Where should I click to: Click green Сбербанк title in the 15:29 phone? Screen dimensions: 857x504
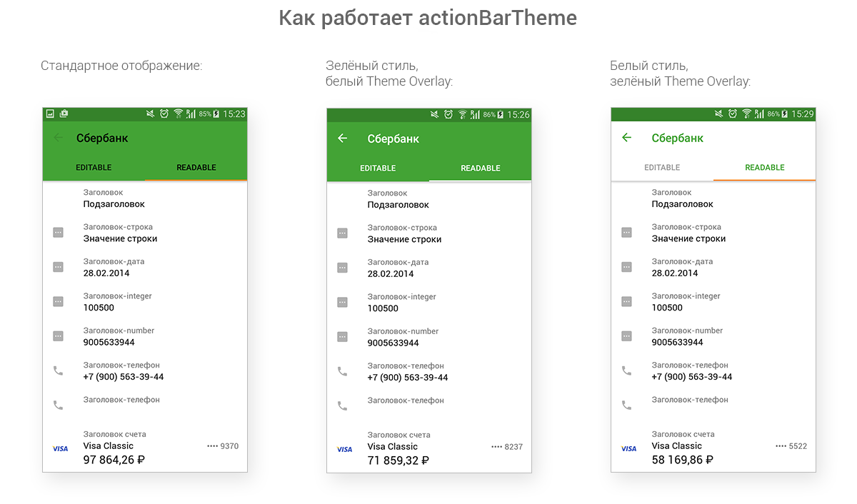(x=678, y=138)
